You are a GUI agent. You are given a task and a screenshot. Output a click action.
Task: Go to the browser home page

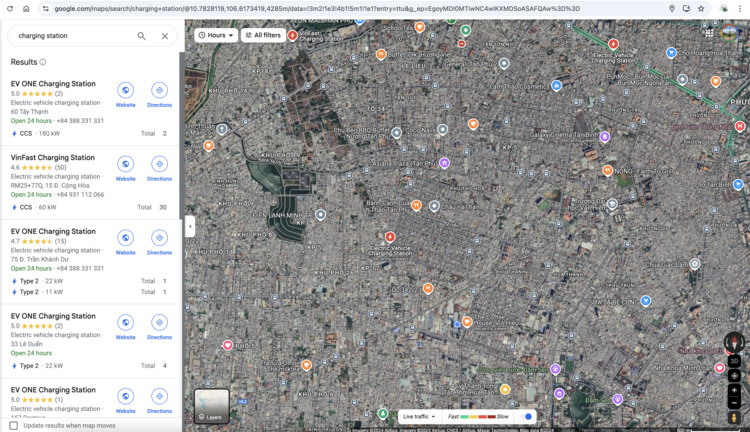tap(26, 9)
